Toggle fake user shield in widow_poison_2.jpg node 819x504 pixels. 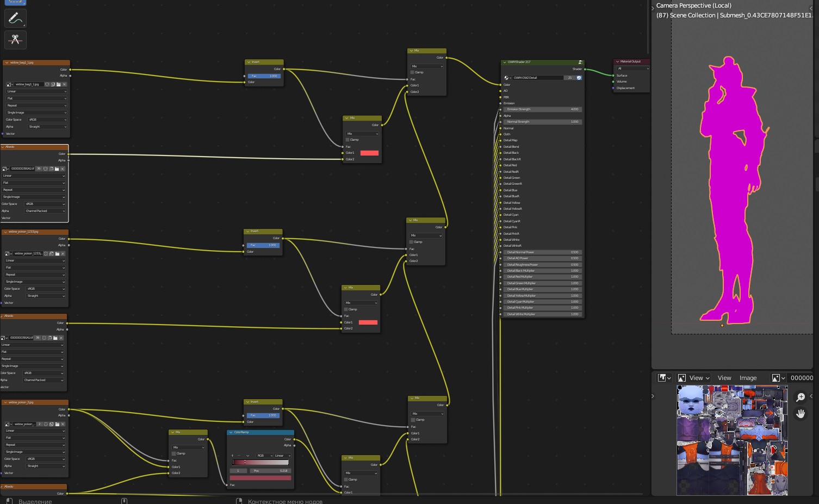pos(46,424)
